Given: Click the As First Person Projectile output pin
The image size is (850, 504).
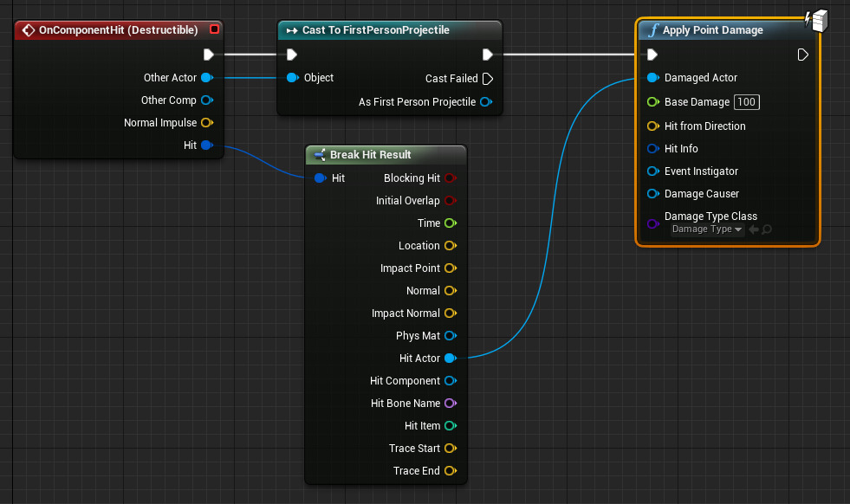Looking at the screenshot, I should click(x=486, y=102).
